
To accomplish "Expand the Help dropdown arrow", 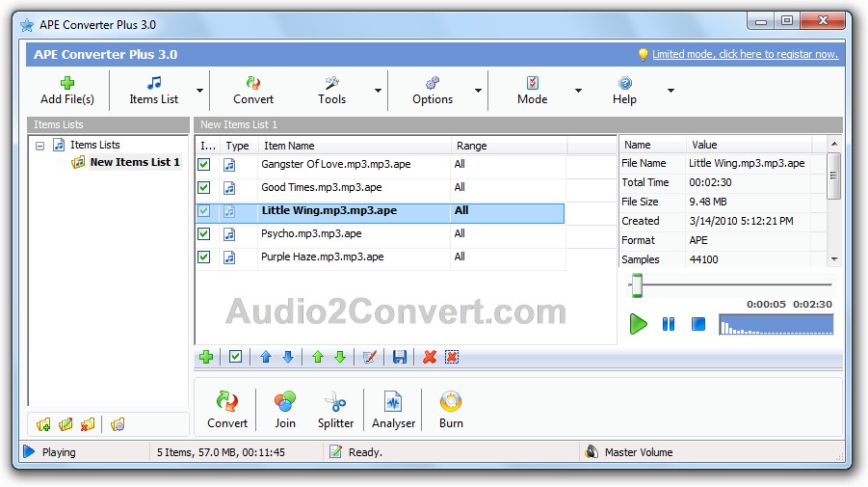I will tap(671, 91).
